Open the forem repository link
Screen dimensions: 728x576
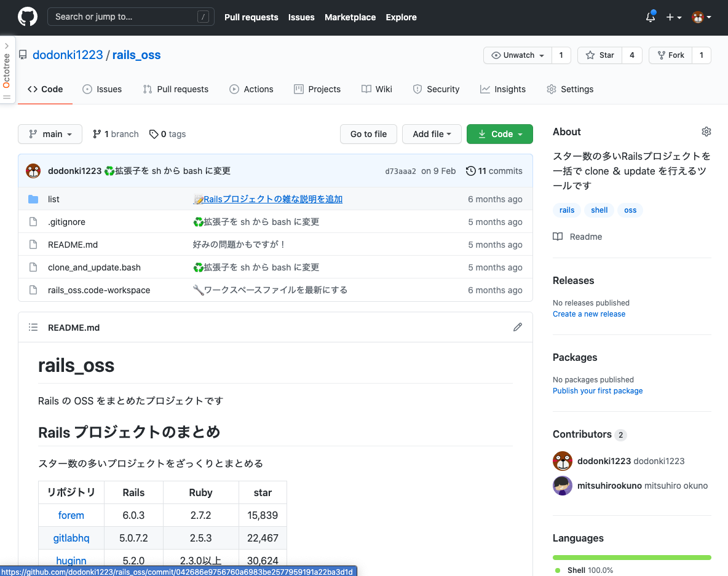[71, 515]
